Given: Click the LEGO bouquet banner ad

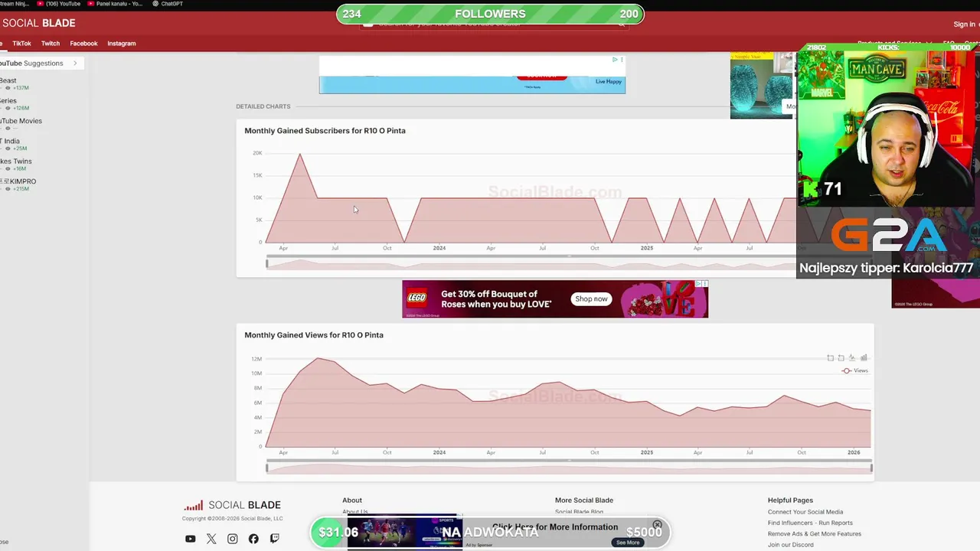Looking at the screenshot, I should click(x=555, y=298).
